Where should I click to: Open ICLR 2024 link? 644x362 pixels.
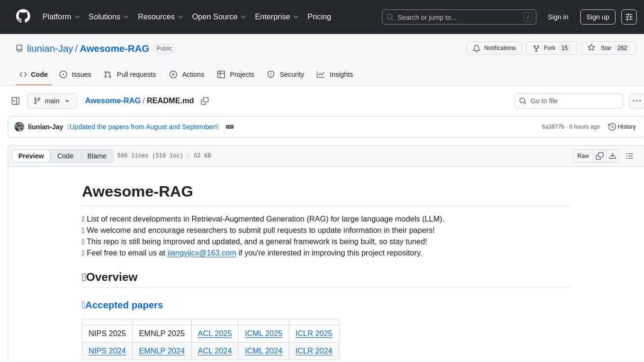tap(313, 351)
